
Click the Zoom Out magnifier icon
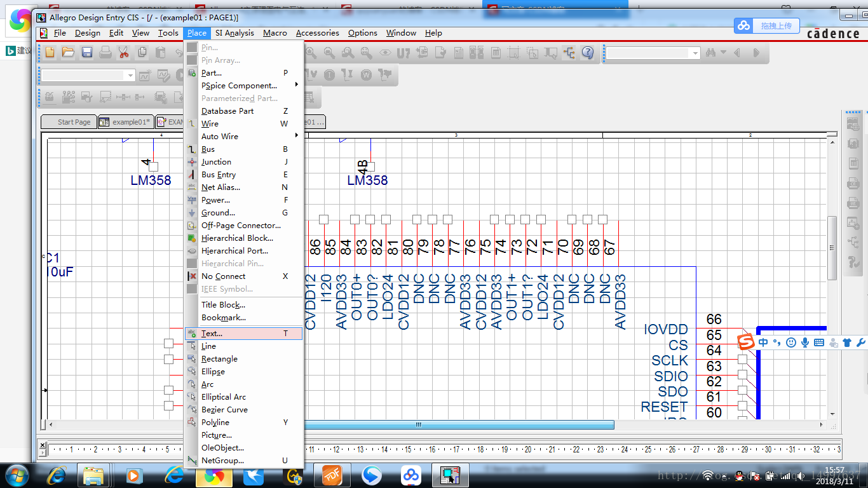(x=329, y=53)
